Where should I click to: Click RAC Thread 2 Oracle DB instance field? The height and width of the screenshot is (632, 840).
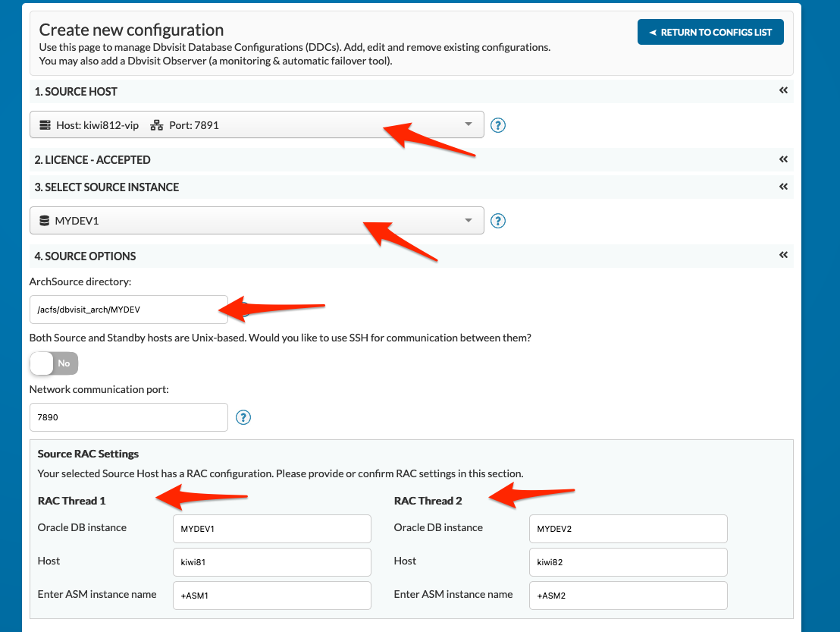628,529
